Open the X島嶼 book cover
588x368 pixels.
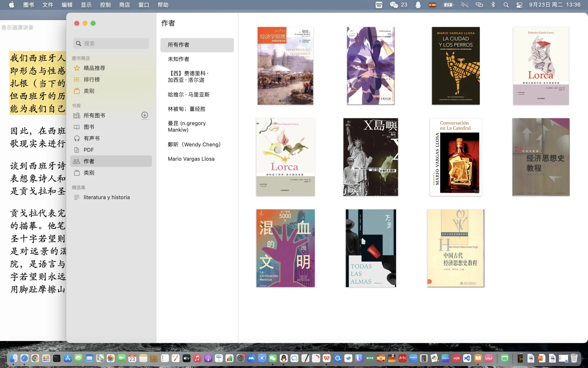371,157
